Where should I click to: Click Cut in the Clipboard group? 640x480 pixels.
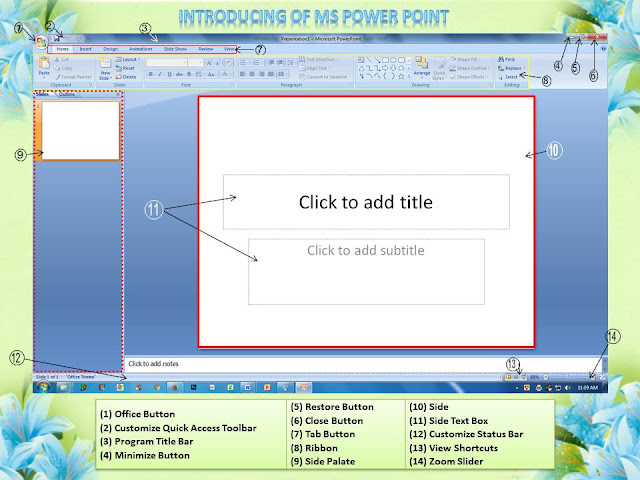pyautogui.click(x=62, y=60)
